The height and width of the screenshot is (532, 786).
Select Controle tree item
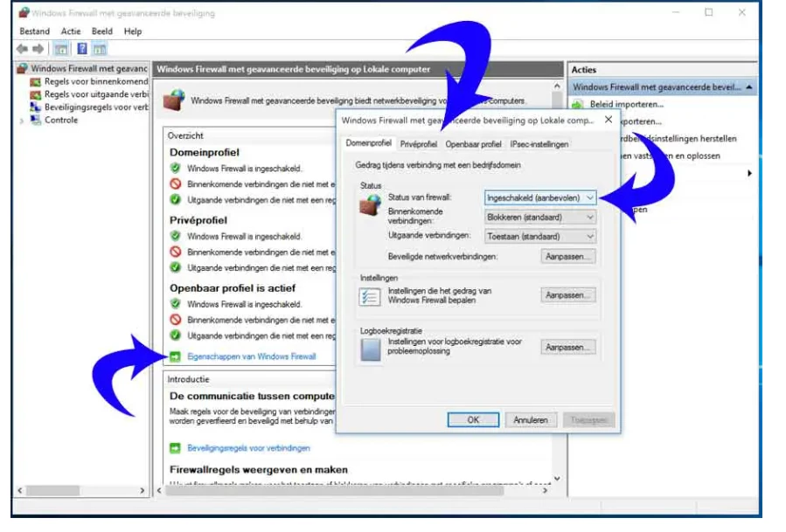(54, 121)
